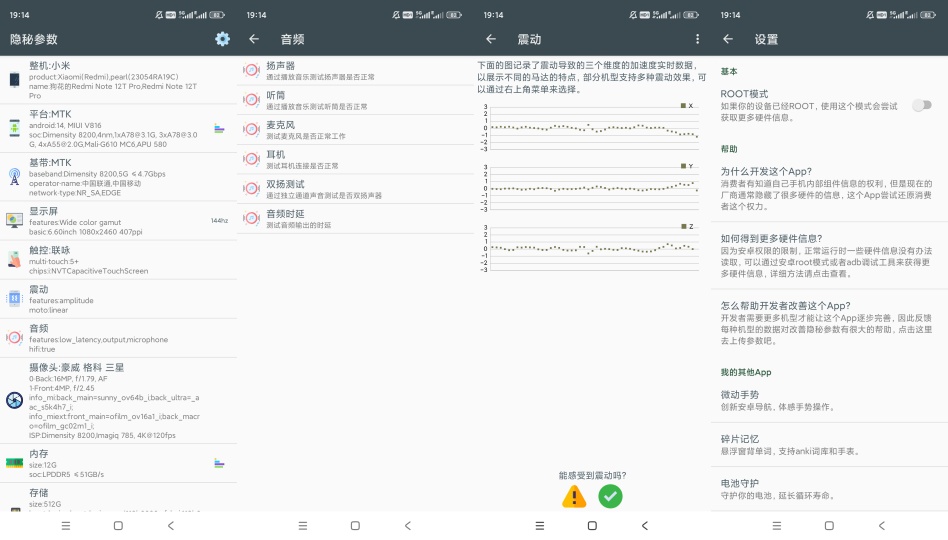Viewport: 948px width, 540px height.
Task: Open the three-dot menu on vibration screen
Action: tap(696, 39)
